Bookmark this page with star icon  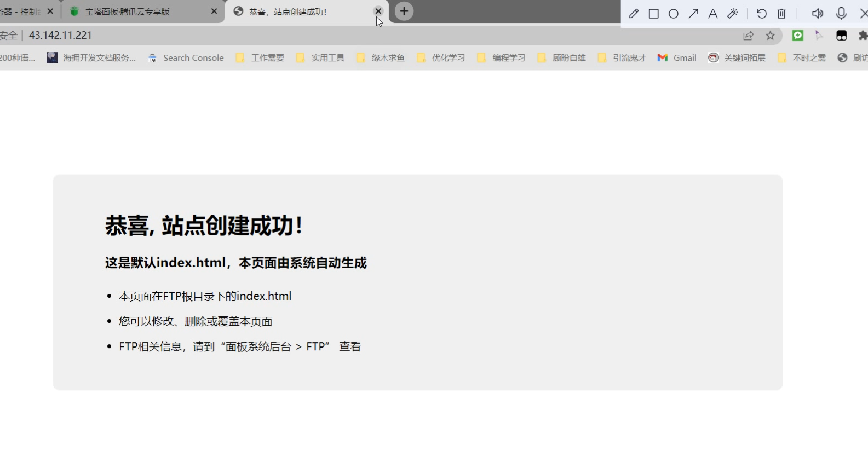point(771,36)
